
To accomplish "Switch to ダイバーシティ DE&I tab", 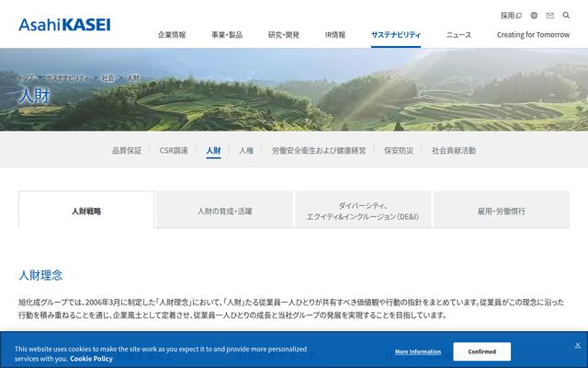I will (363, 210).
